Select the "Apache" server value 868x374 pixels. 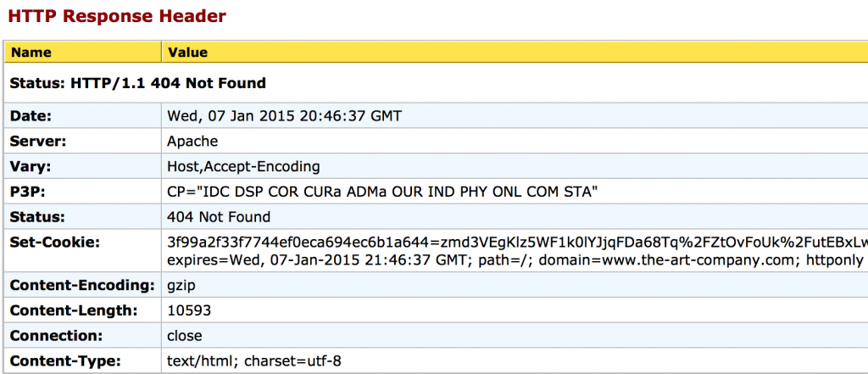[x=193, y=141]
